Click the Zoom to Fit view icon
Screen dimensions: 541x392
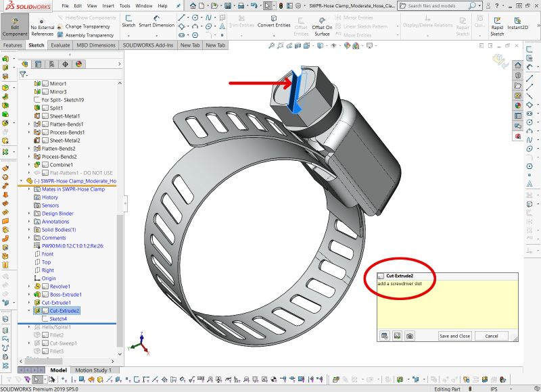(x=271, y=45)
